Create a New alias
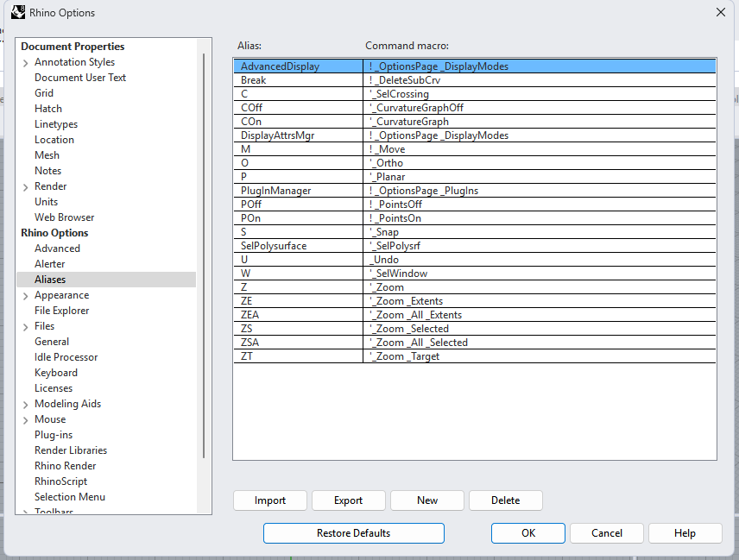739x560 pixels. point(426,500)
